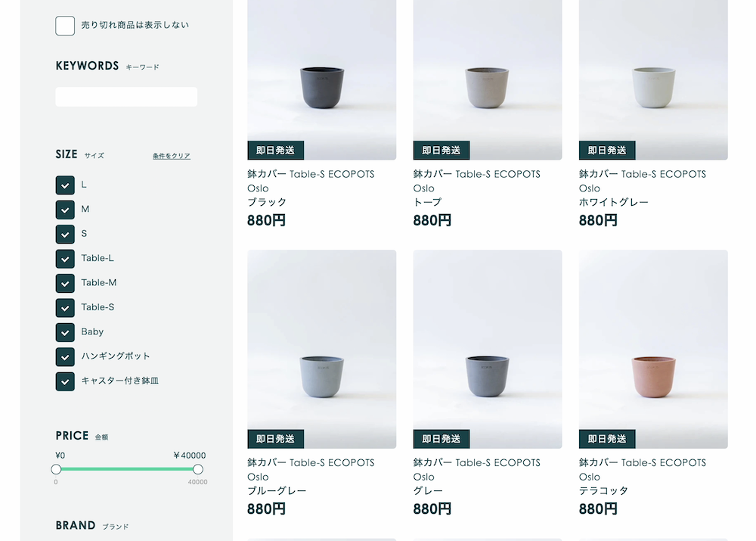Image resolution: width=756 pixels, height=541 pixels.
Task: Click the maximum price slider handle
Action: pos(198,469)
